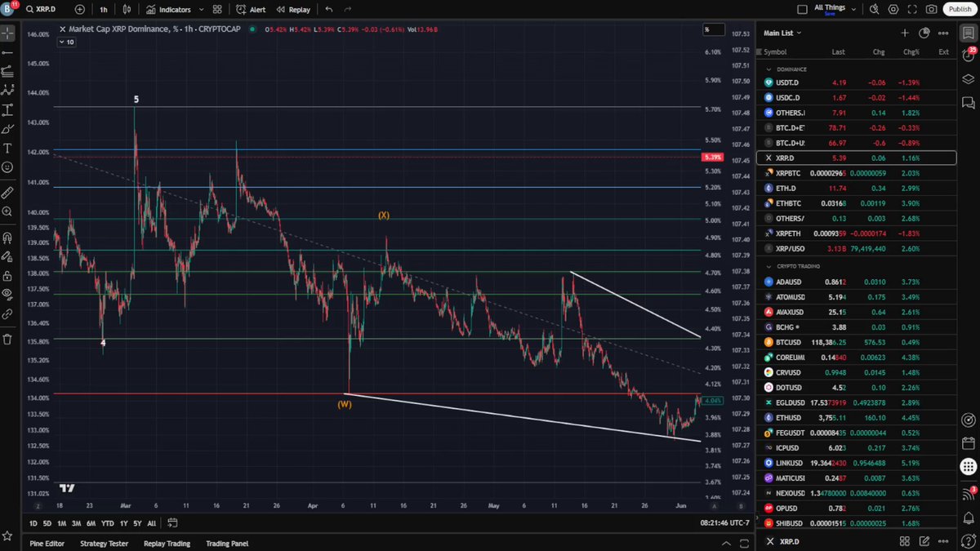This screenshot has width=980, height=551.
Task: Open the chats panel icon
Action: (x=969, y=104)
